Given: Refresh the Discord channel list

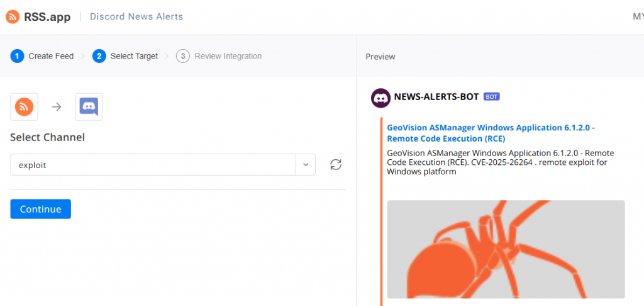Looking at the screenshot, I should 336,165.
